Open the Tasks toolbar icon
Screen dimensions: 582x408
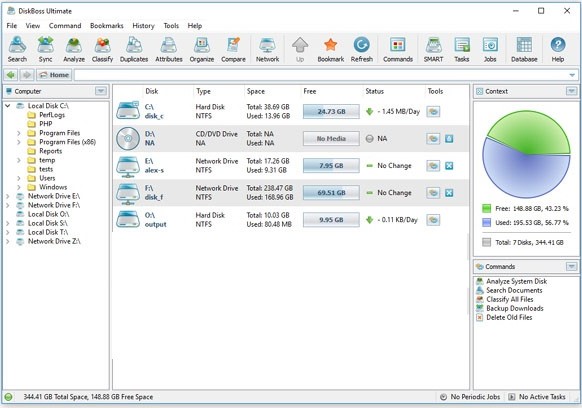coord(462,49)
